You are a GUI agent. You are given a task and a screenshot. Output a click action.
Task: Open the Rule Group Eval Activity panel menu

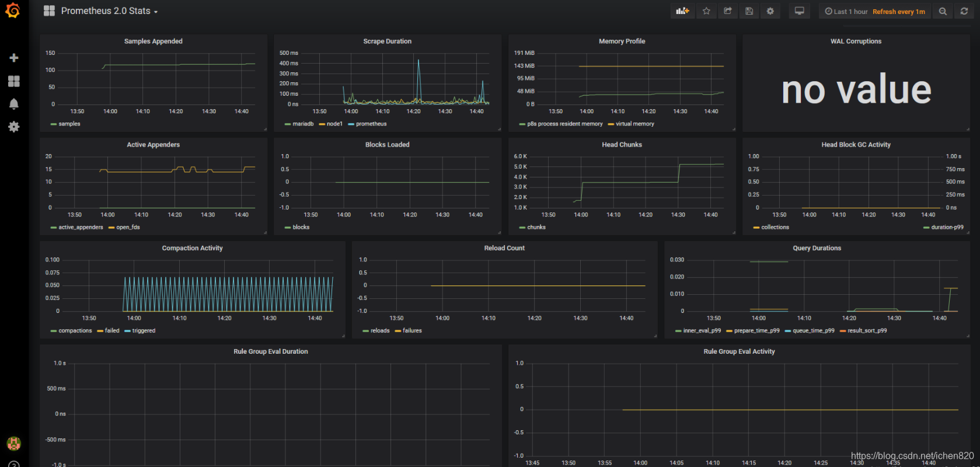(740, 351)
